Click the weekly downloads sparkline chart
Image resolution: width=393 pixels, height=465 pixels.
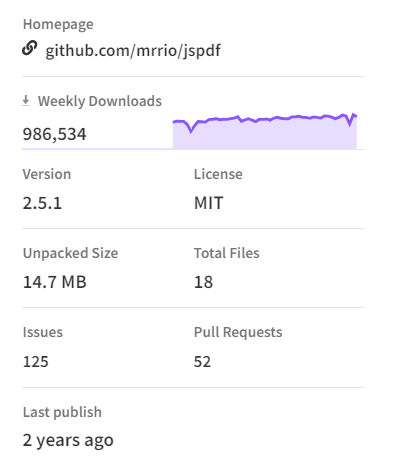(x=265, y=131)
